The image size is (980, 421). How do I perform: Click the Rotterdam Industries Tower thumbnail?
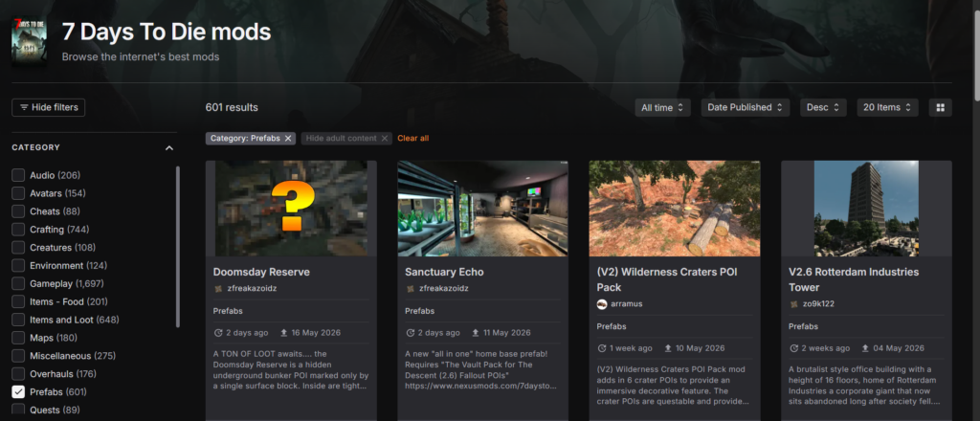(866, 209)
